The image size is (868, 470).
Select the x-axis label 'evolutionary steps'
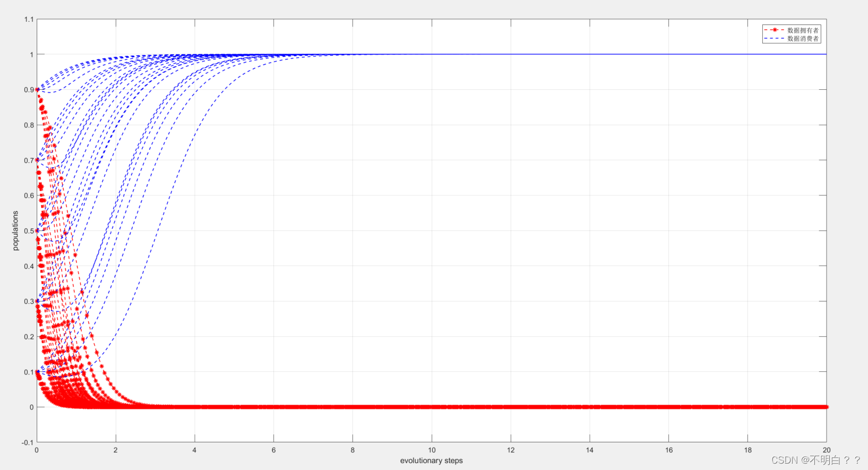click(432, 460)
